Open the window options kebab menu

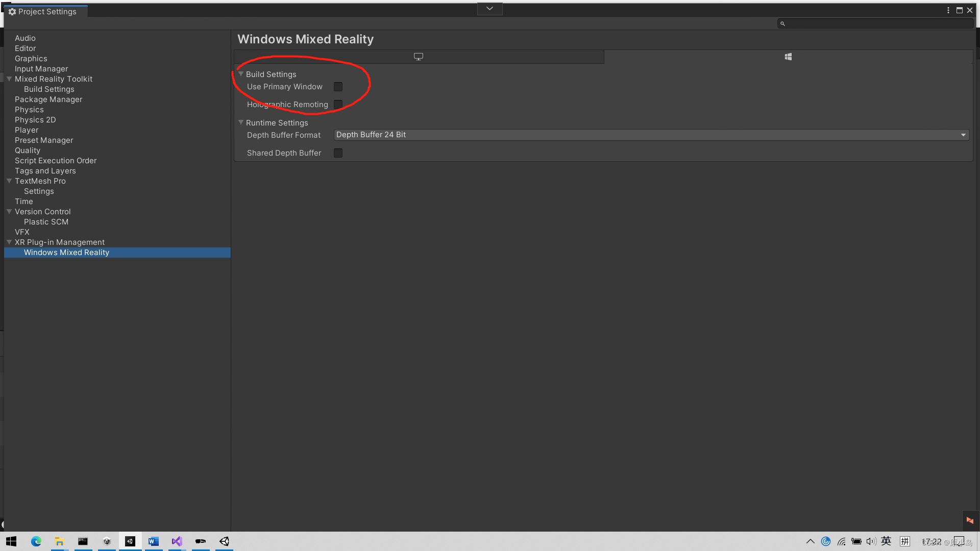point(948,10)
